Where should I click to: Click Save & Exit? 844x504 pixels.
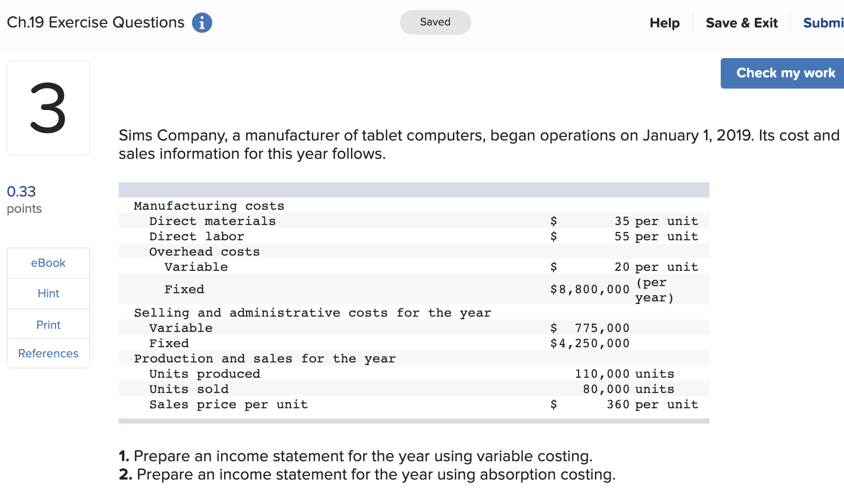[x=742, y=23]
